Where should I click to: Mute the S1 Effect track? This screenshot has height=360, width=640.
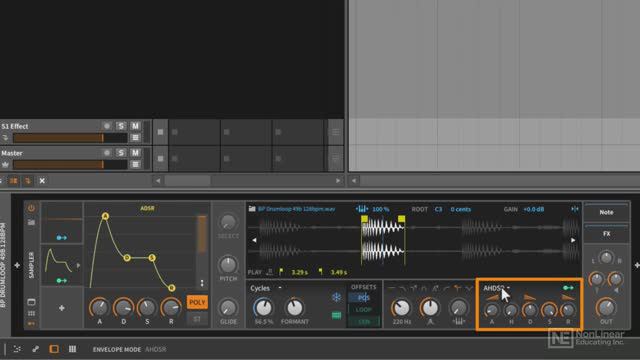click(x=135, y=126)
